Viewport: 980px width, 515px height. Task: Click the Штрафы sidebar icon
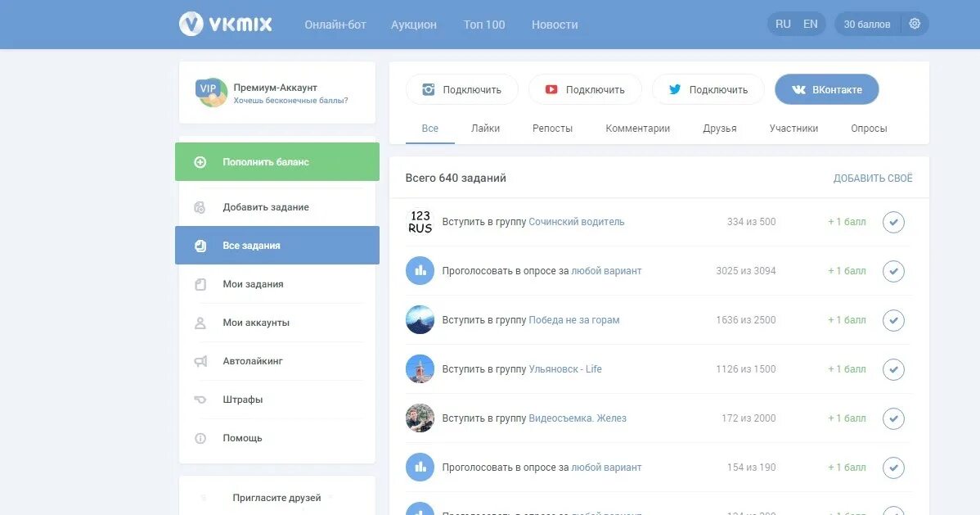point(200,400)
